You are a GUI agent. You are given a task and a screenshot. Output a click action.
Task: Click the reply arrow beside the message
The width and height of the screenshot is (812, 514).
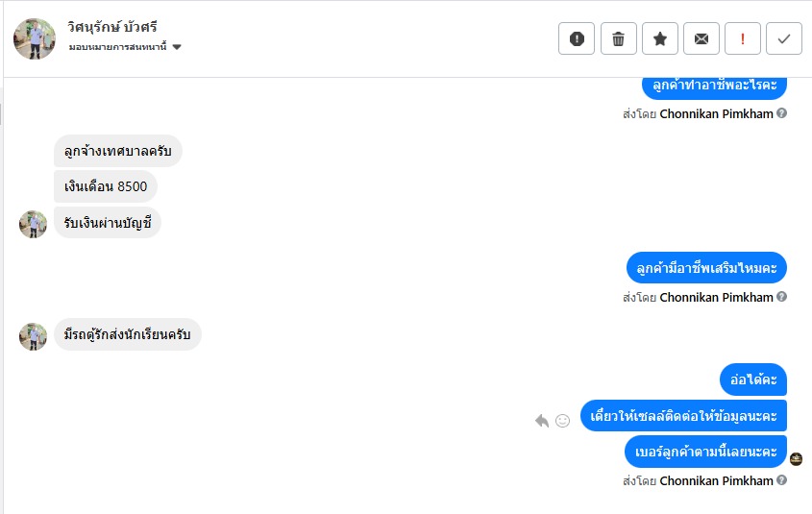click(x=542, y=421)
